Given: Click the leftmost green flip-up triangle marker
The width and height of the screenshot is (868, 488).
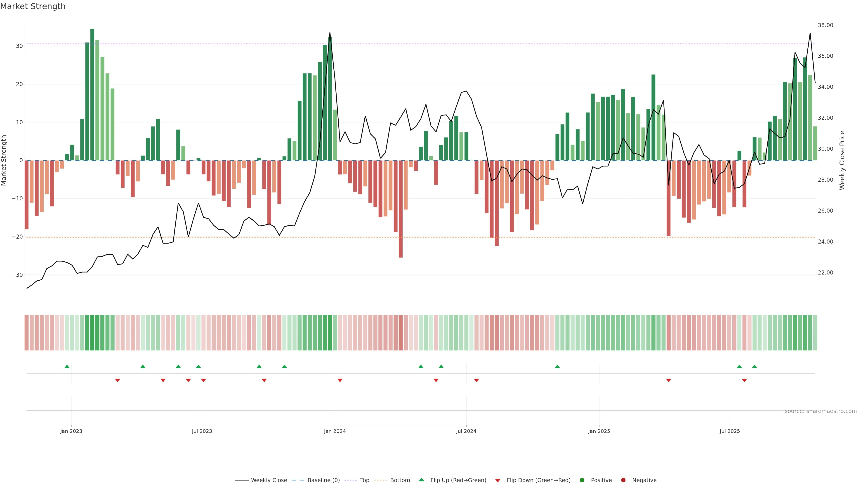Looking at the screenshot, I should 67,366.
